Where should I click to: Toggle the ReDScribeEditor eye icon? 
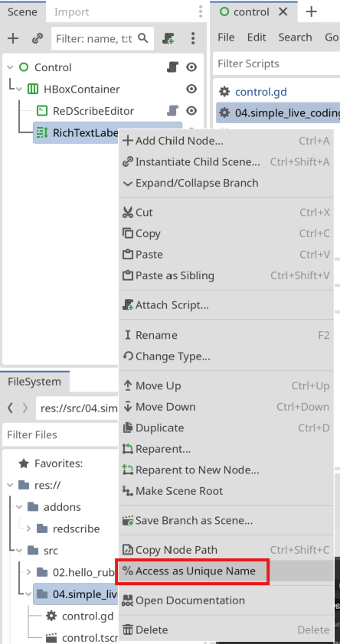pyautogui.click(x=191, y=110)
